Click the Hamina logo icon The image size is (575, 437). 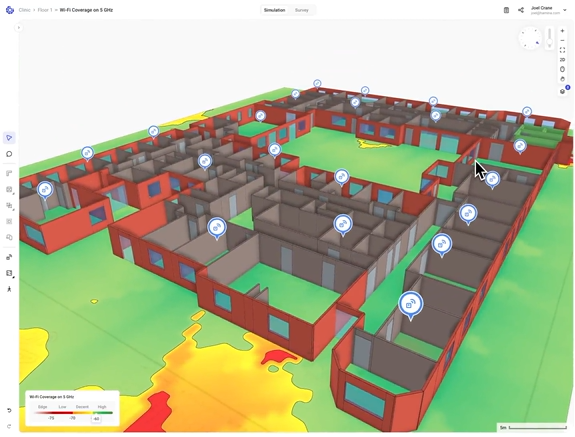click(x=10, y=10)
